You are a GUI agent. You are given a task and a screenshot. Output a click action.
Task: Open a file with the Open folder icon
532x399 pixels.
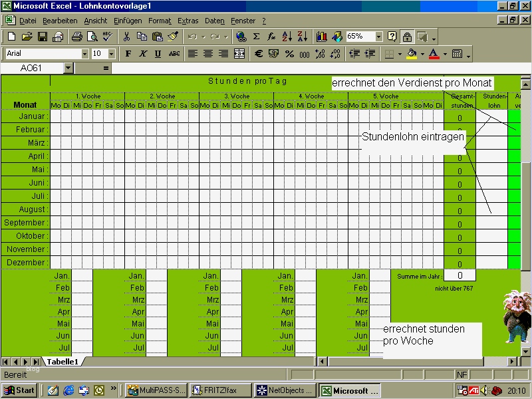pos(27,37)
